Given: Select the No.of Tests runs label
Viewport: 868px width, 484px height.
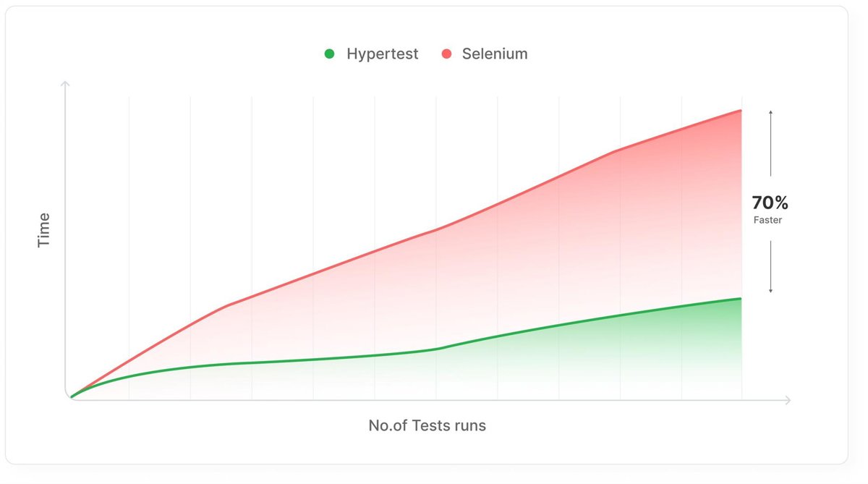Looking at the screenshot, I should 427,425.
